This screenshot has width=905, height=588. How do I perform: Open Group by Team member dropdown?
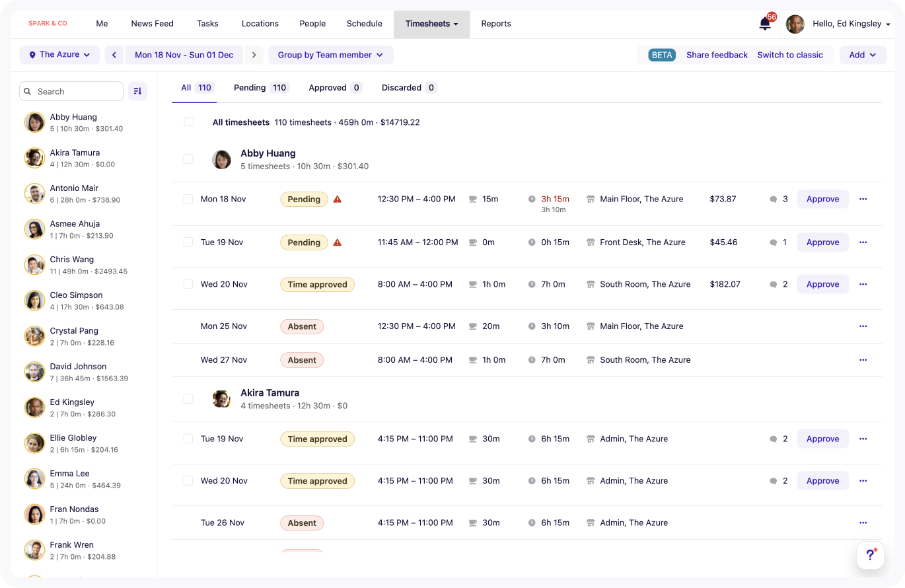331,55
